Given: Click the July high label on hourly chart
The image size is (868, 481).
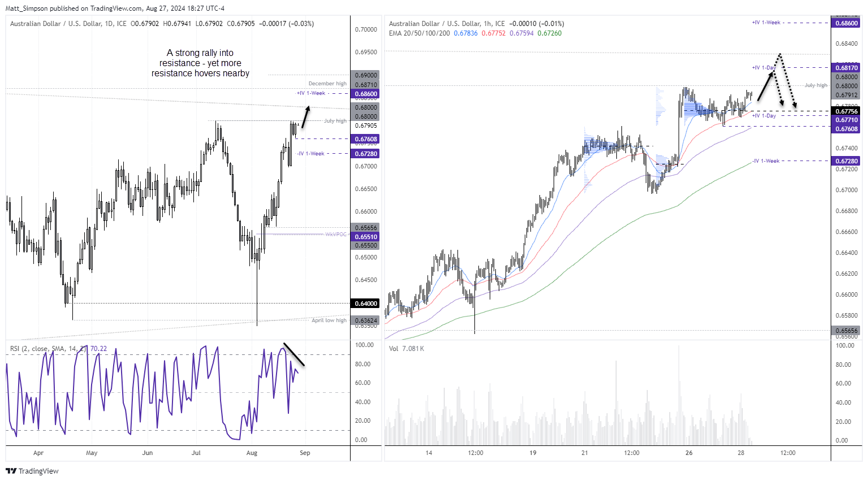Looking at the screenshot, I should 816,85.
